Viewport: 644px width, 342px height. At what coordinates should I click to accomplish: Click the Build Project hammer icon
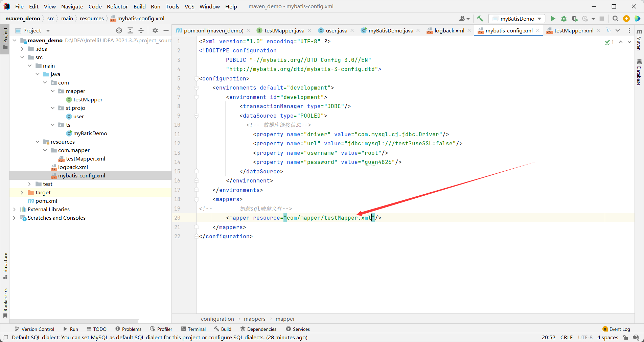(480, 19)
